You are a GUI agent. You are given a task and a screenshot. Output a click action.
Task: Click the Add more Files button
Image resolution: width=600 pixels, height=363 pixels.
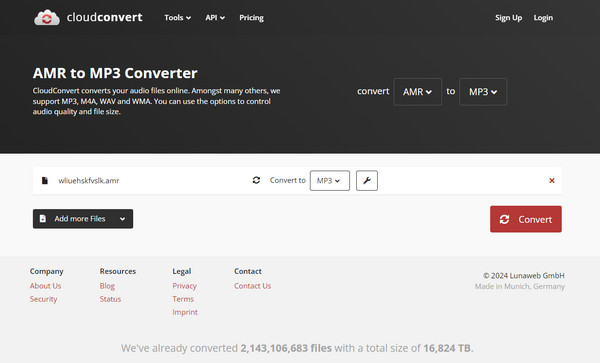[x=83, y=219]
